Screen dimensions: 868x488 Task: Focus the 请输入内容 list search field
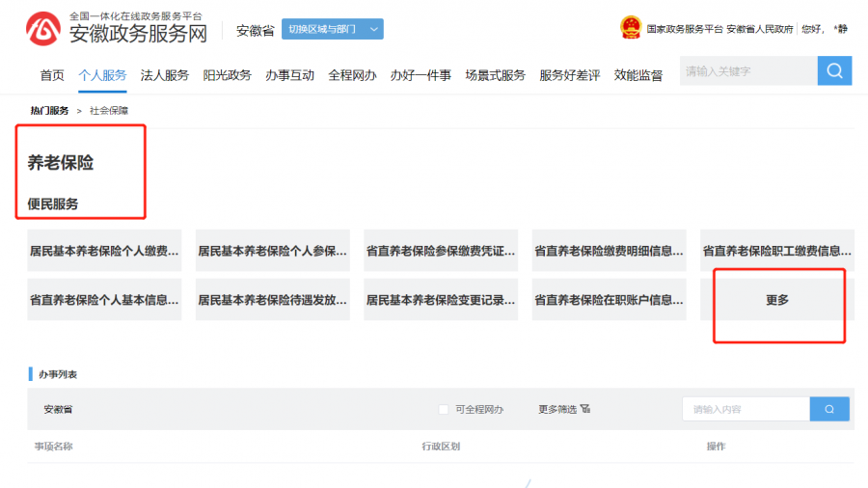[746, 410]
